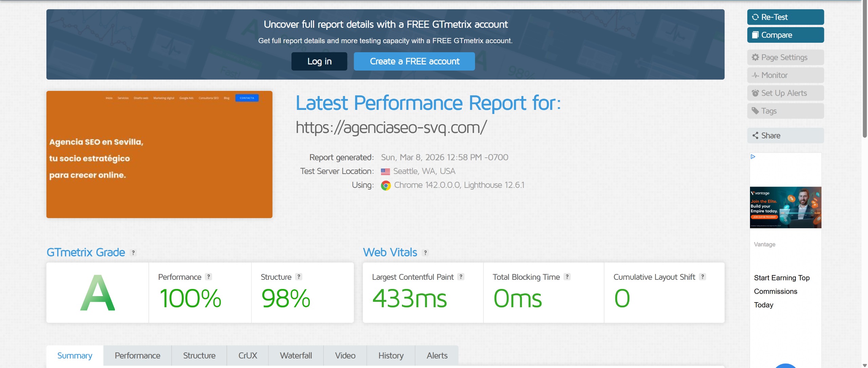Image resolution: width=868 pixels, height=368 pixels.
Task: Click the Log in button
Action: tap(319, 61)
